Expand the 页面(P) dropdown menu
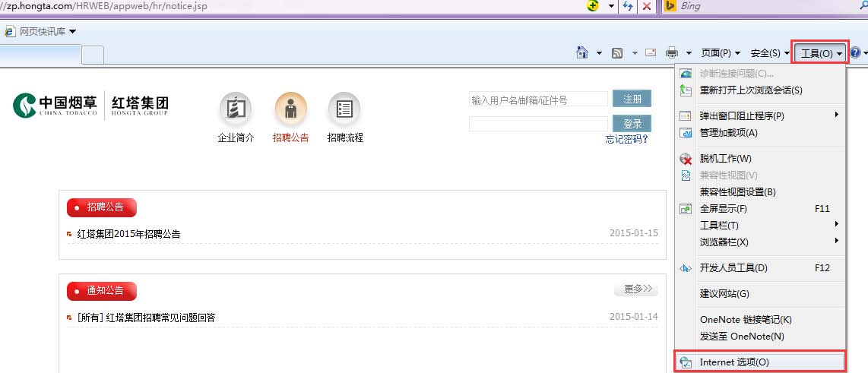Image resolution: width=868 pixels, height=373 pixels. click(720, 52)
